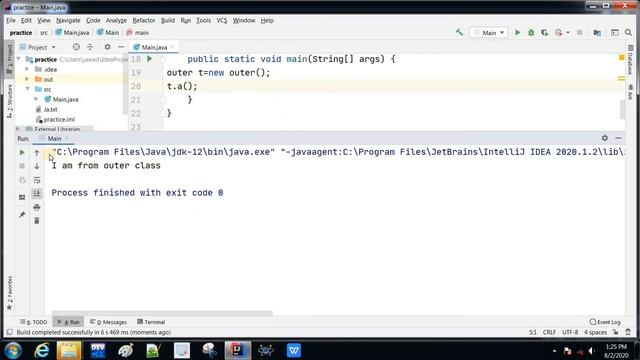Open the Event Log

(605, 322)
